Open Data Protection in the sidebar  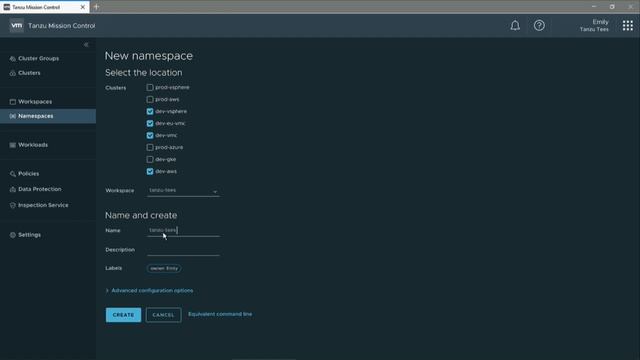tap(40, 189)
